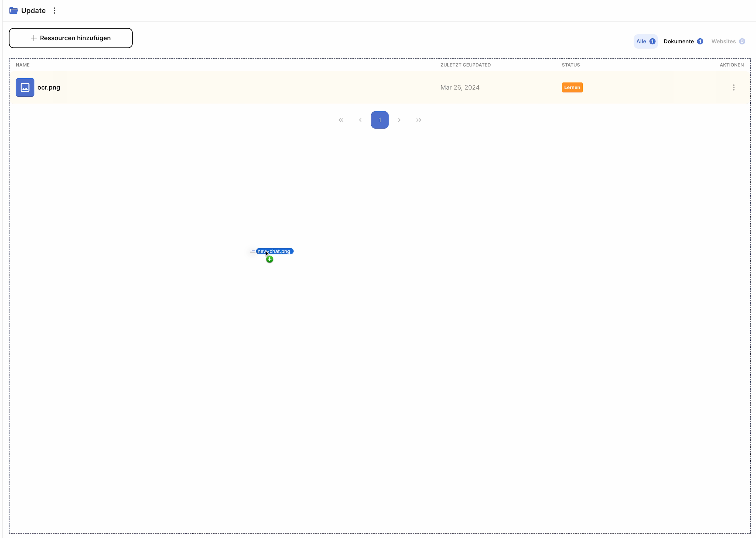Click the NAME column header
This screenshot has height=538, width=756.
click(x=23, y=65)
